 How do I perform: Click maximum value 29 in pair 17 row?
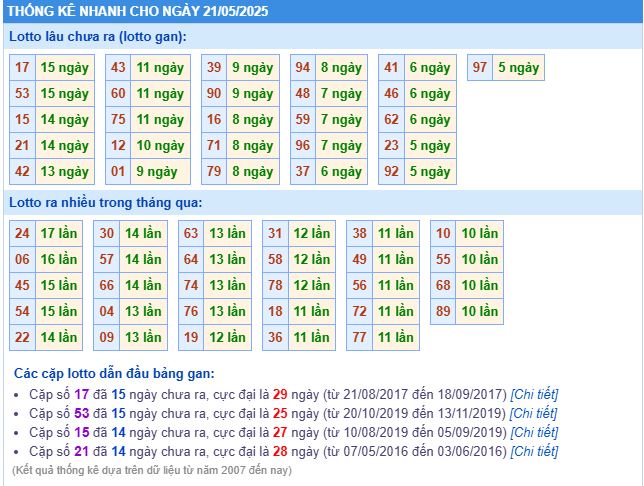click(280, 394)
